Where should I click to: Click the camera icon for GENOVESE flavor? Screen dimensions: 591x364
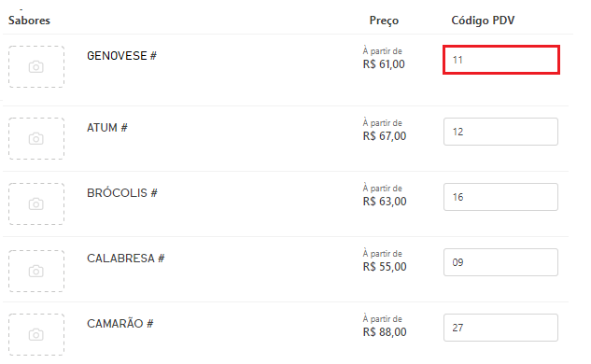[x=36, y=67]
